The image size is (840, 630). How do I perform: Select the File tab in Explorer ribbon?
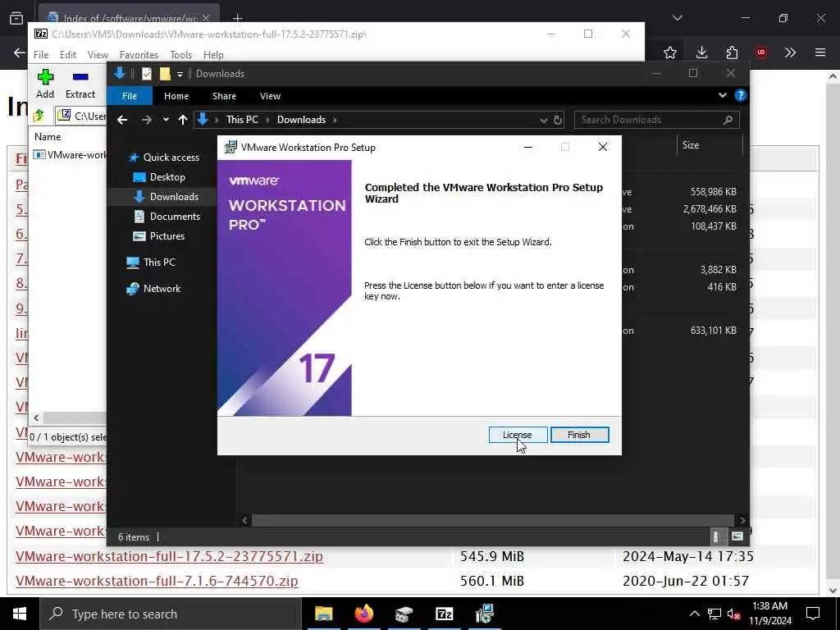pyautogui.click(x=129, y=96)
